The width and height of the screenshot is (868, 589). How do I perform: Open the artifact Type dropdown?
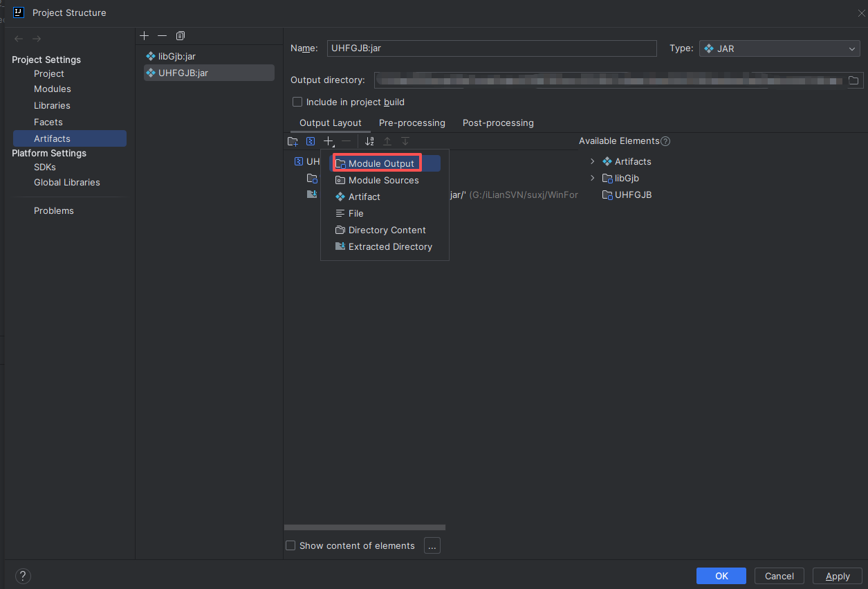point(779,48)
